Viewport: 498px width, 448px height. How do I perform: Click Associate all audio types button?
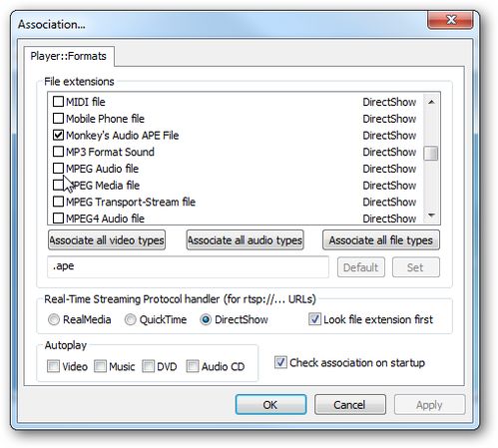pyautogui.click(x=246, y=240)
